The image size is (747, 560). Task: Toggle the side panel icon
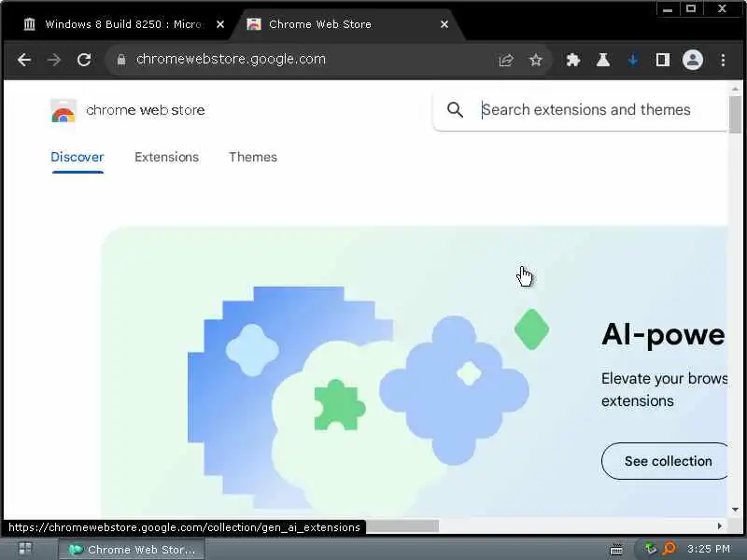point(663,60)
